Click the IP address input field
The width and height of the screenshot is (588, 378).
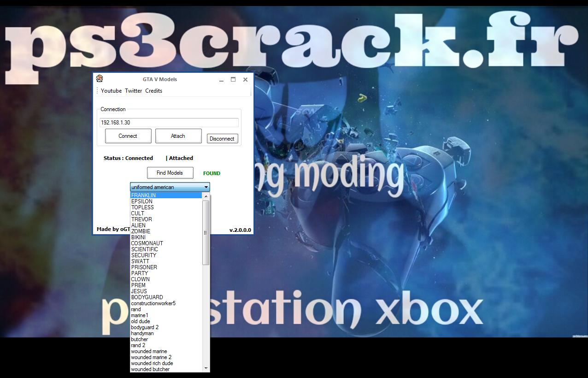tap(169, 123)
